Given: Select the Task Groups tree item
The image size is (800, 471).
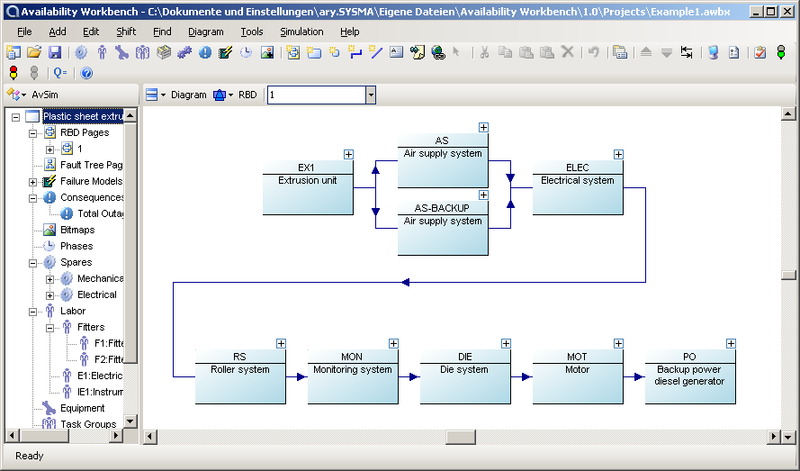Looking at the screenshot, I should [x=88, y=424].
